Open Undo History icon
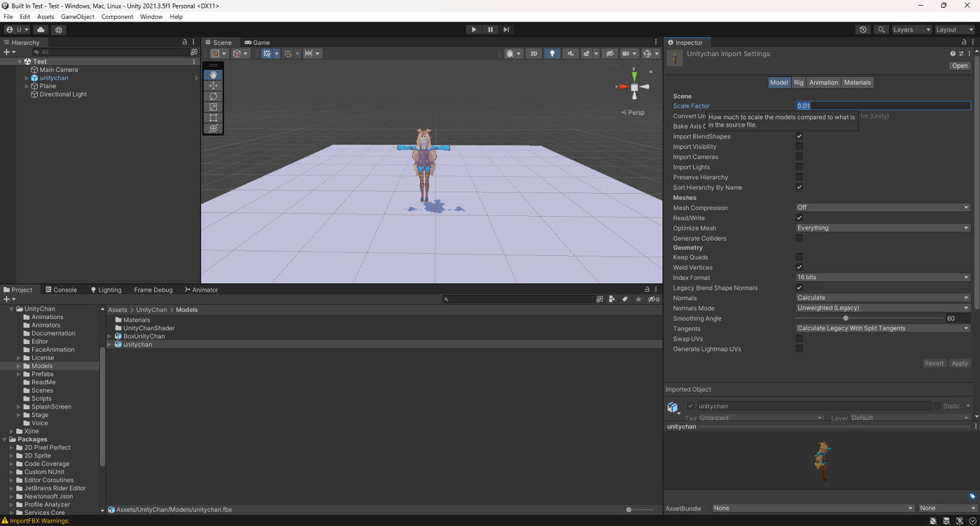This screenshot has width=980, height=526. tap(863, 29)
